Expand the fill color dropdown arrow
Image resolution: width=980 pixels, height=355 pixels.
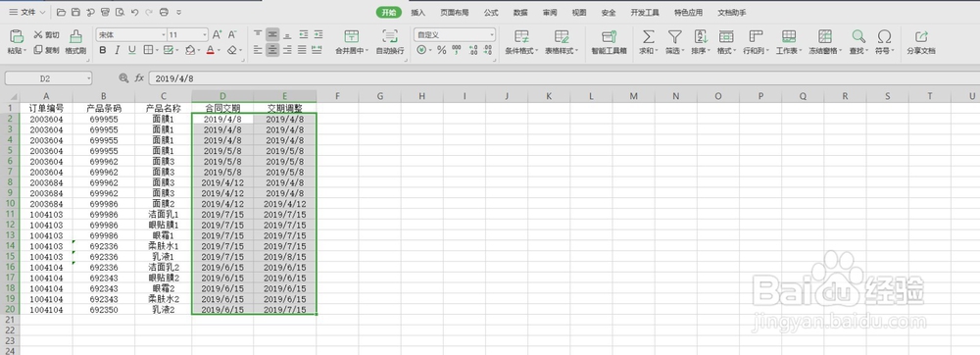(199, 50)
